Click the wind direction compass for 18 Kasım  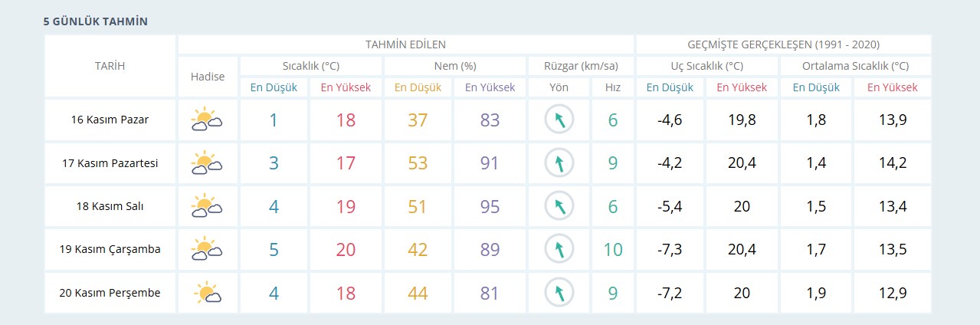coord(559,206)
